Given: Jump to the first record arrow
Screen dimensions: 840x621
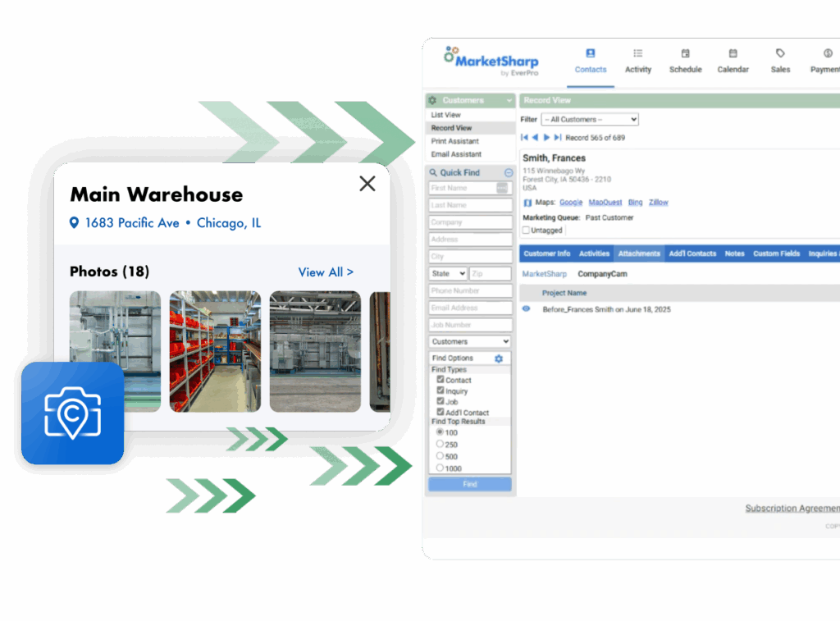Looking at the screenshot, I should click(x=525, y=138).
